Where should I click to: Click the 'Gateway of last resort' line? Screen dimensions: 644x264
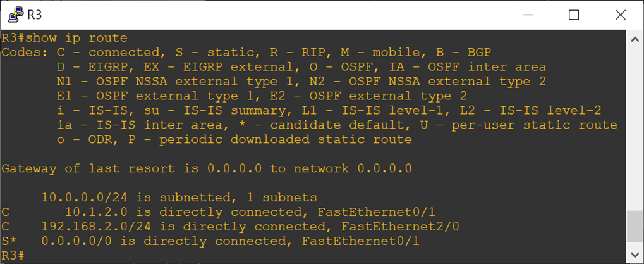click(206, 168)
